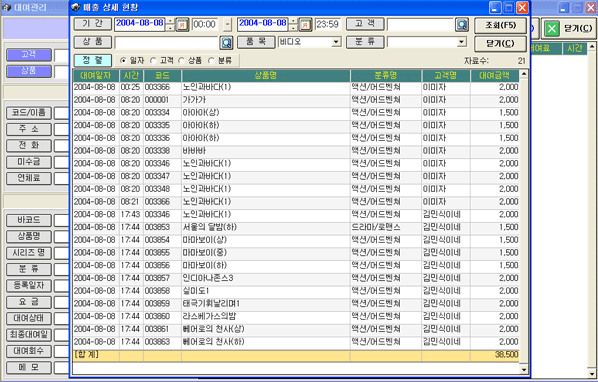Click the start date spinner arrows
Viewport: 598px width, 382px height.
pos(170,24)
